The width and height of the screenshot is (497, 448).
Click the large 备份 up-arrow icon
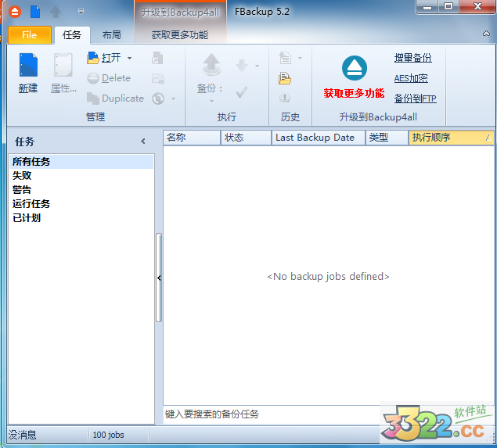(x=211, y=65)
